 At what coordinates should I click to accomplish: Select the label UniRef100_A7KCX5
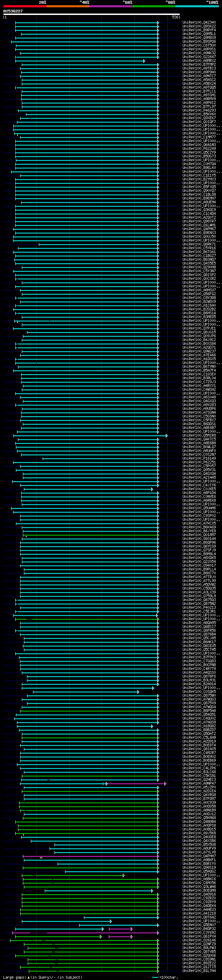pyautogui.click(x=199, y=524)
